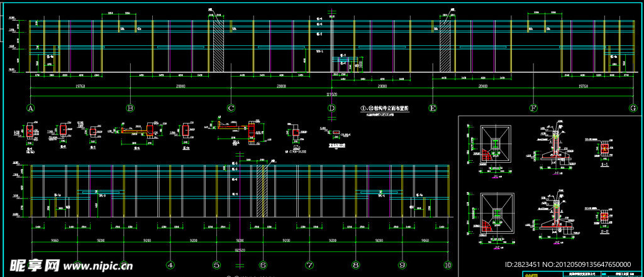This screenshot has width=644, height=277.
Task: Select the upper foundation plan detail
Action: 496,145
